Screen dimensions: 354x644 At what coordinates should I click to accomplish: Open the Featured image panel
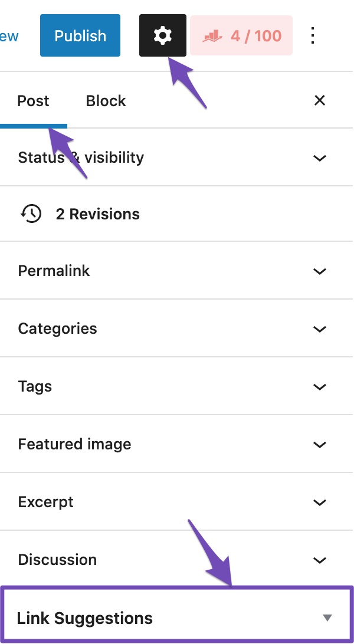(177, 444)
